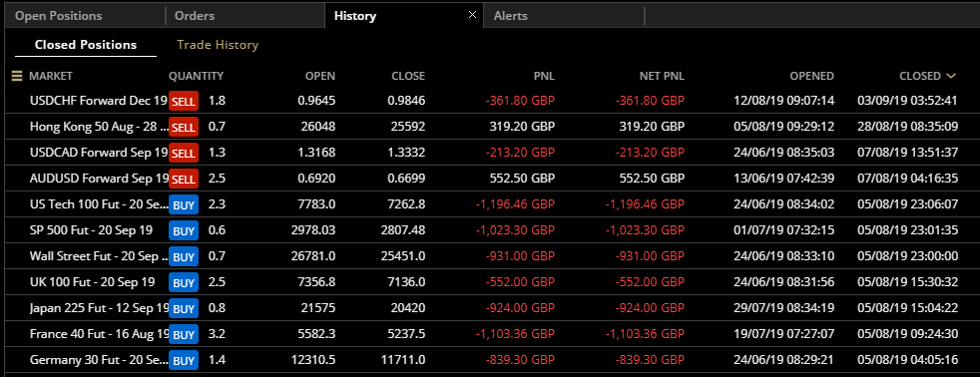Click SELL badge on USDCHF Forward row

tap(183, 101)
